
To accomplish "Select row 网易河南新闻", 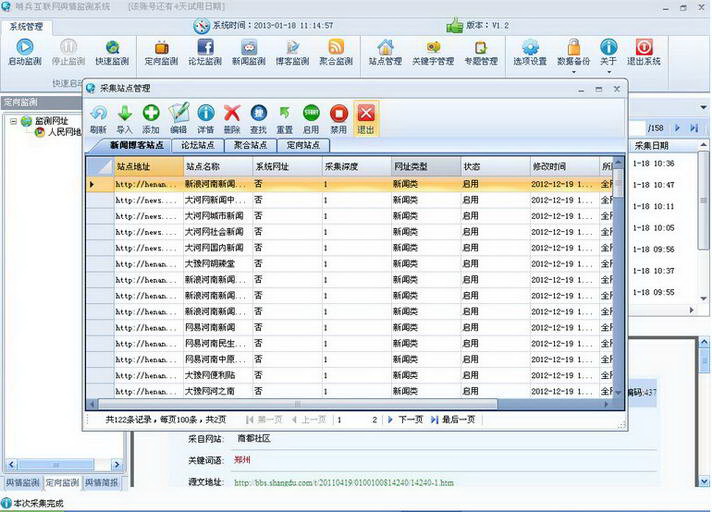I will pos(350,327).
